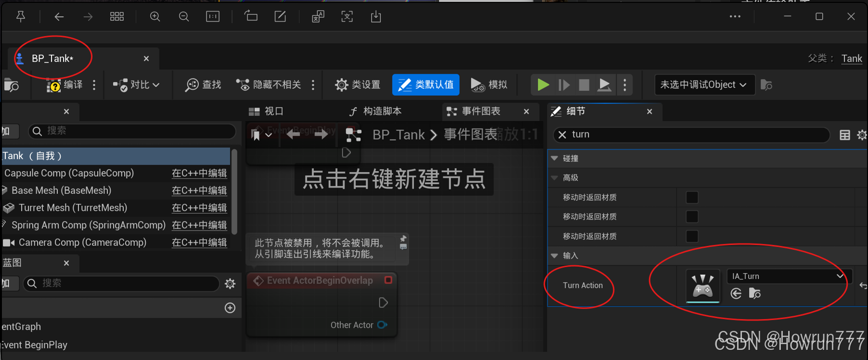Select Event BeginPlay in the graph list

point(34,345)
